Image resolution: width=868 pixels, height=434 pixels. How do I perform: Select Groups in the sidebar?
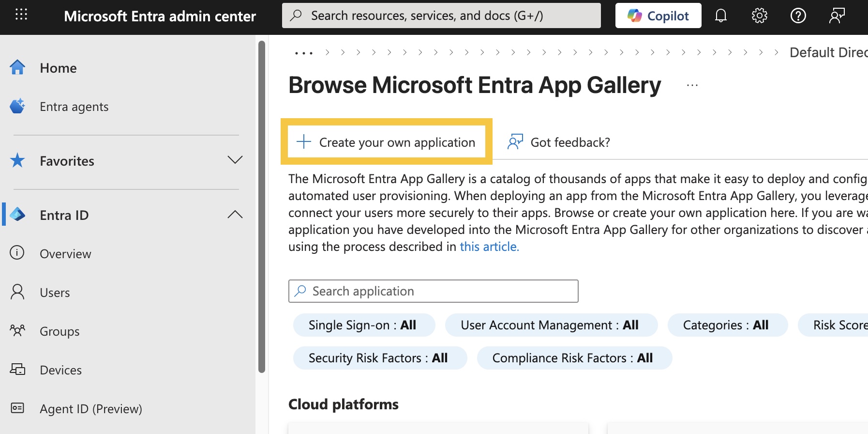click(x=60, y=331)
